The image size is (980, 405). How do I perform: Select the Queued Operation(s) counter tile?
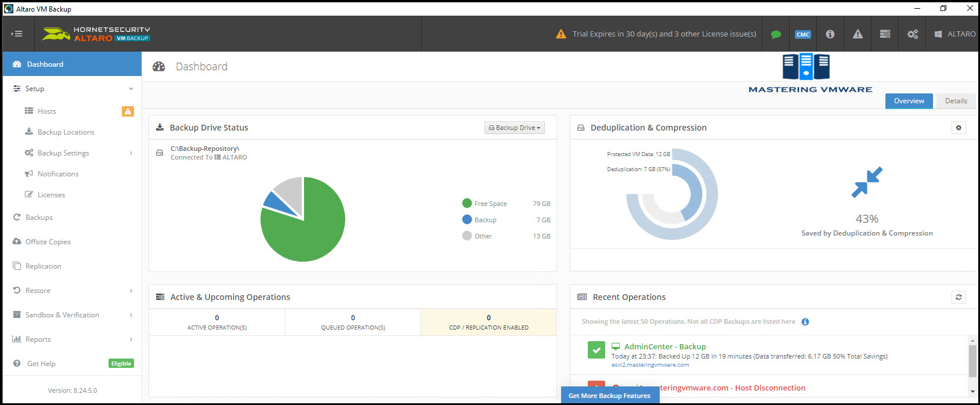(x=353, y=322)
